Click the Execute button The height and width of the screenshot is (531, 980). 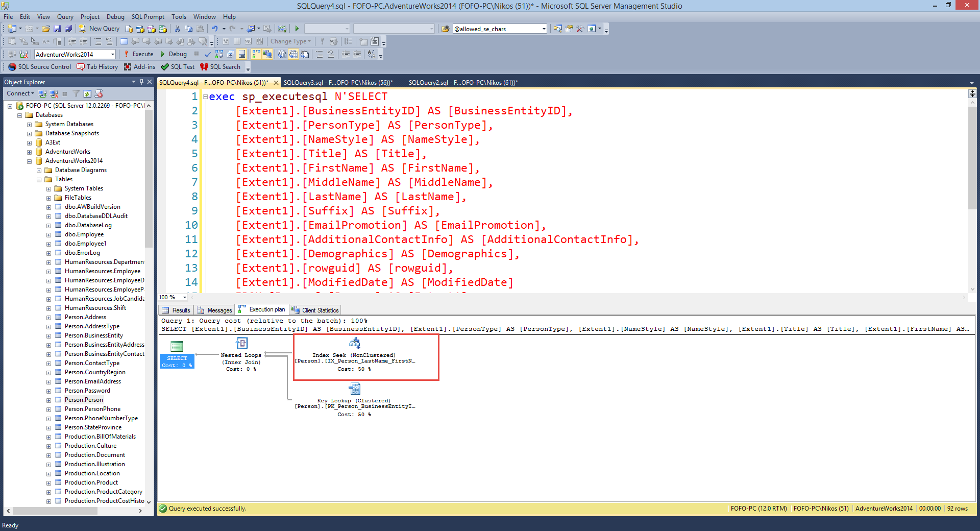click(138, 54)
